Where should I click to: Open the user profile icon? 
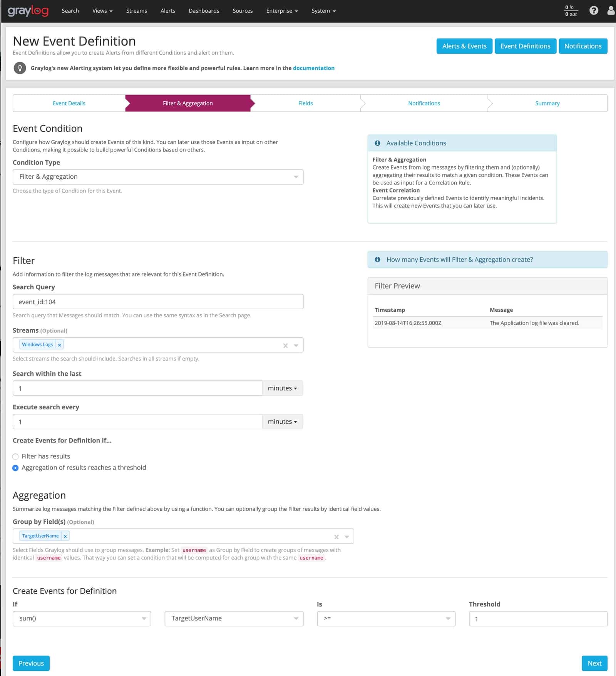(611, 10)
